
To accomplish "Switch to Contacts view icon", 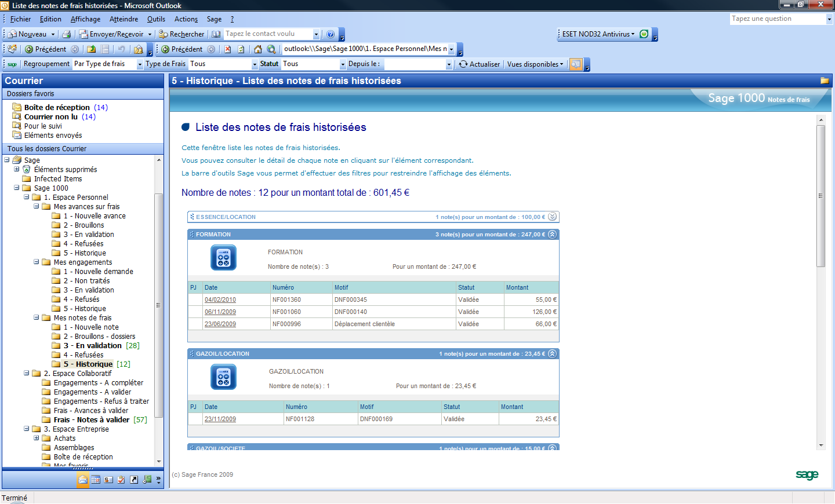I will coord(108,480).
